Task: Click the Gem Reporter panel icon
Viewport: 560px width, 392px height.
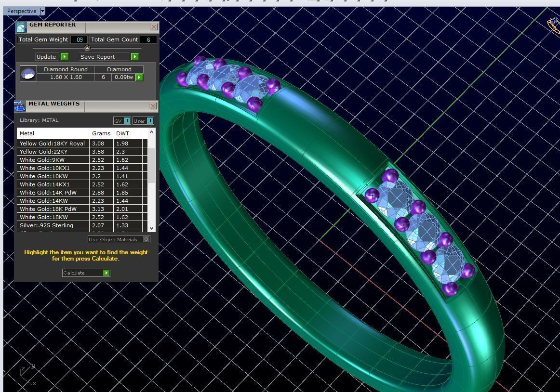Action: [x=21, y=27]
